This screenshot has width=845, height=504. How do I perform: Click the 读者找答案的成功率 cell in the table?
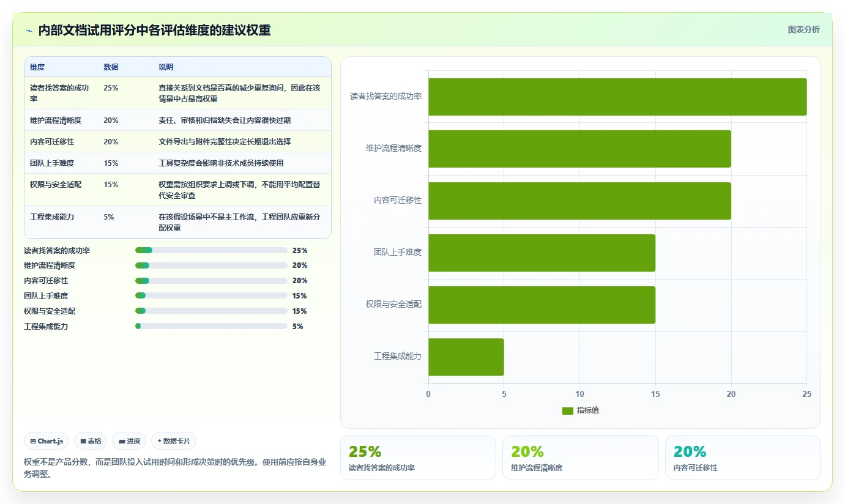[x=61, y=93]
